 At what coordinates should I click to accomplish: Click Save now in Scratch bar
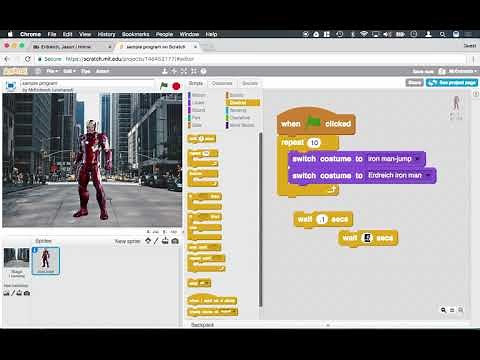point(423,71)
